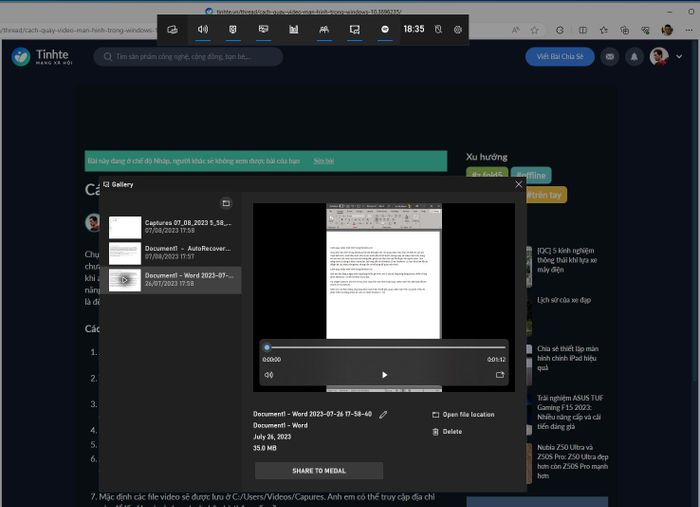This screenshot has width=700, height=507.
Task: Open the 5 kinh nghiệm thông thái article
Action: [x=567, y=260]
